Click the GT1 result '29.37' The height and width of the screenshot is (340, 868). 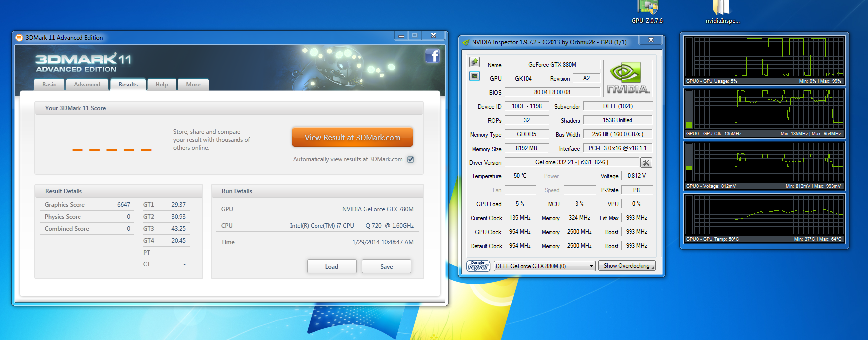click(178, 205)
